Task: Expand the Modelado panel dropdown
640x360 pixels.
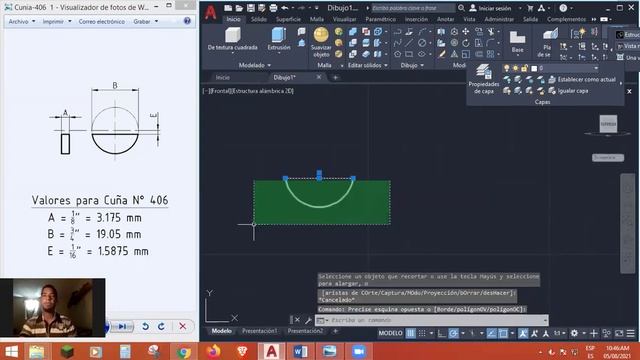Action: click(x=255, y=65)
